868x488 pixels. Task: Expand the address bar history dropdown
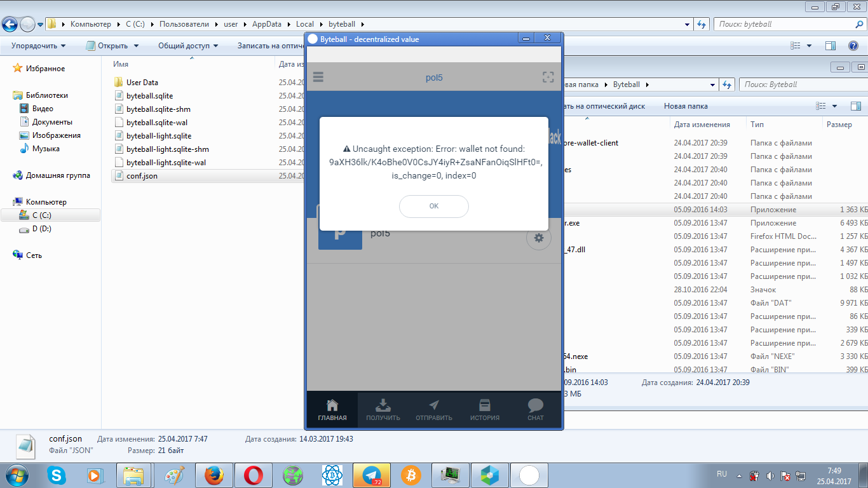(x=688, y=24)
